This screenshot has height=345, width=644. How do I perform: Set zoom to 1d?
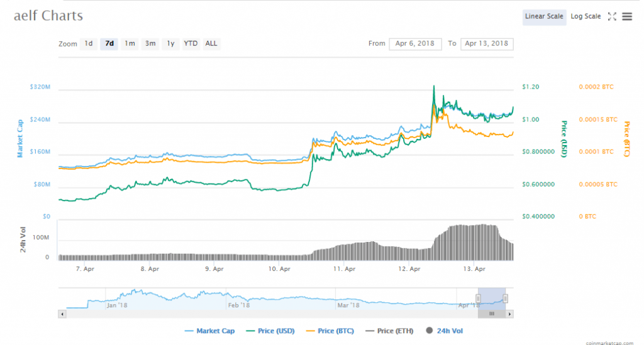[x=89, y=43]
